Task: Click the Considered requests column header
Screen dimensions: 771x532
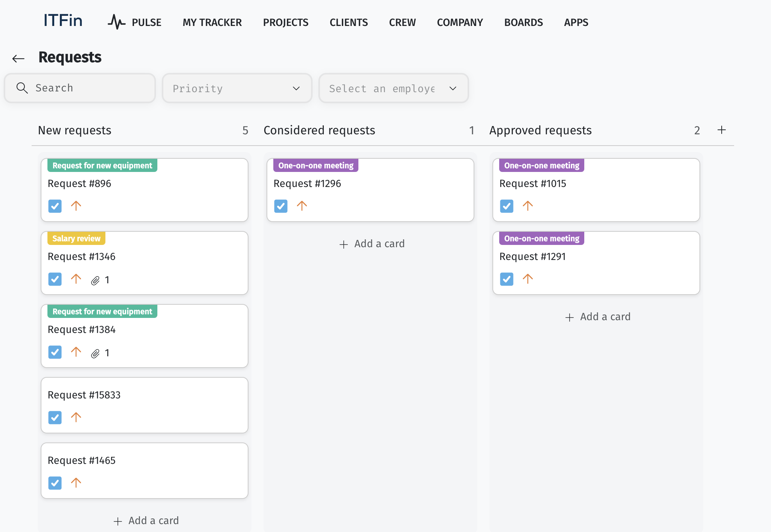Action: click(319, 130)
